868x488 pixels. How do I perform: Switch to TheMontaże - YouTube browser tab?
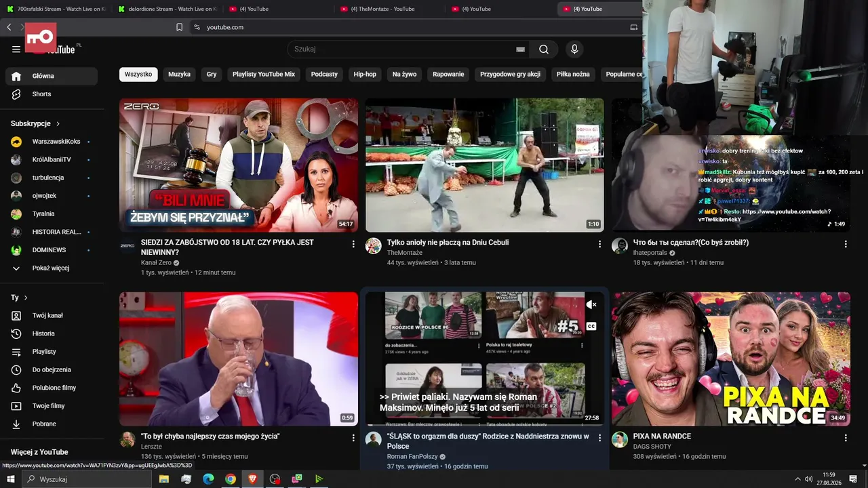point(389,9)
